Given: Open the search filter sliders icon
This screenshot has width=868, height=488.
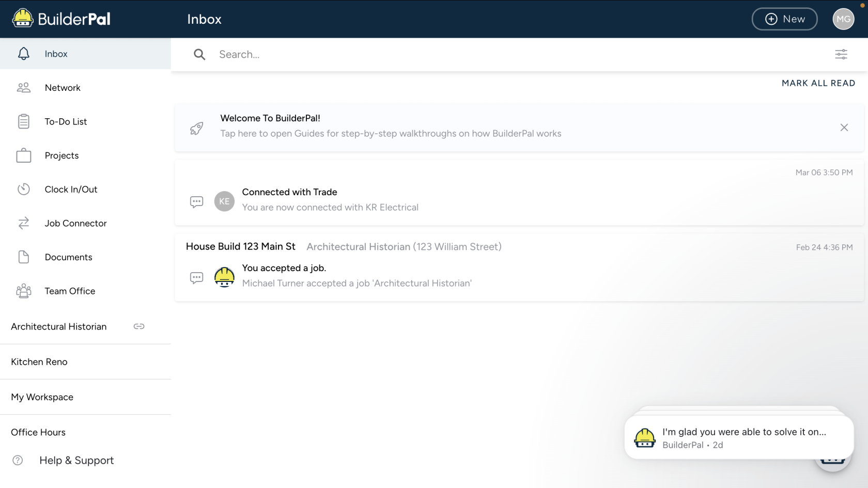Looking at the screenshot, I should (841, 54).
